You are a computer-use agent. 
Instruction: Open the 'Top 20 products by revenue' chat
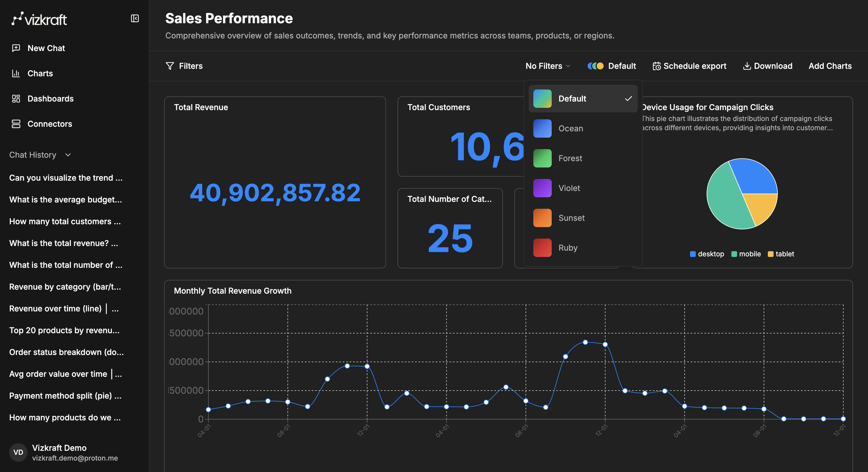[64, 330]
